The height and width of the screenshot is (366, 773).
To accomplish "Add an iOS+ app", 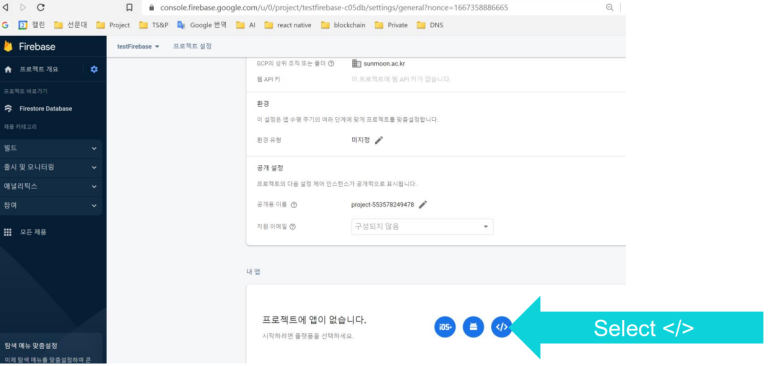I will pos(445,327).
